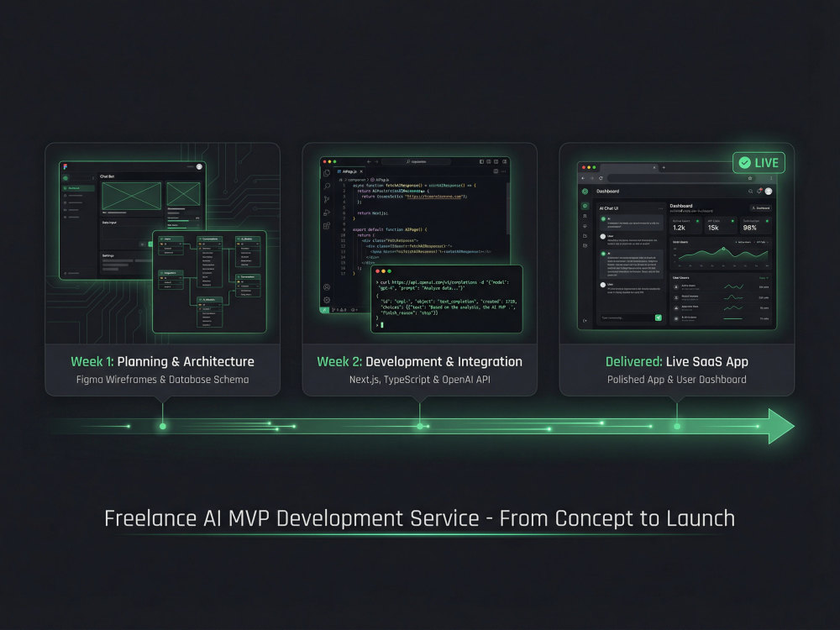Click the Week 1 timeline marker dot

(x=163, y=427)
